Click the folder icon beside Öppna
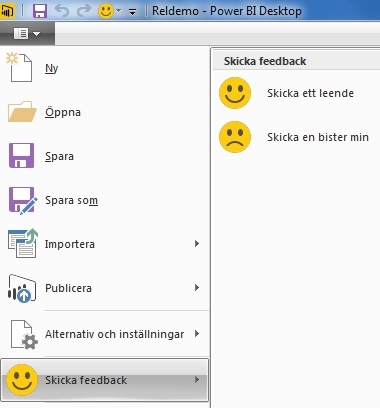 (x=22, y=112)
